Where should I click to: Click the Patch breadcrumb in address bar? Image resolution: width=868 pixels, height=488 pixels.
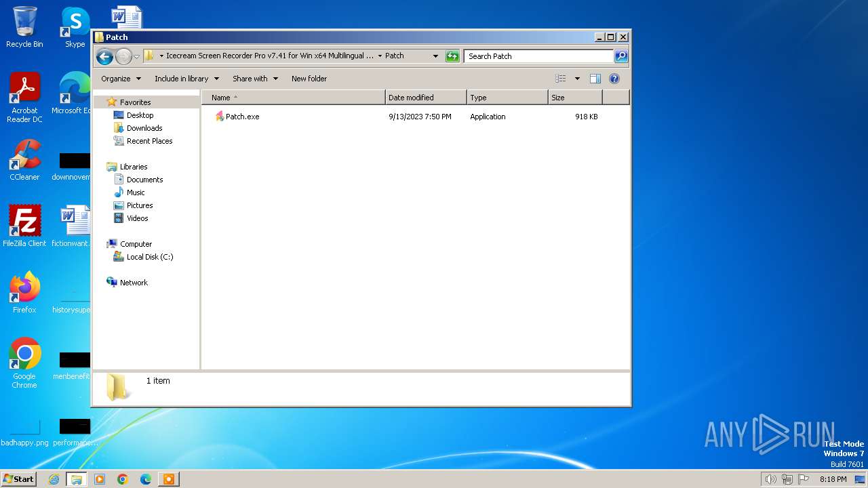[394, 56]
